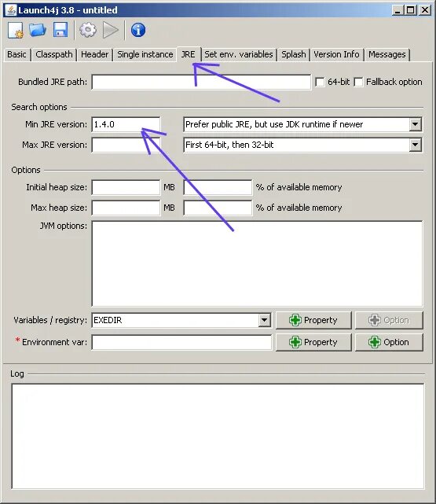Switch to the Basic tab
436x504 pixels.
(x=16, y=54)
